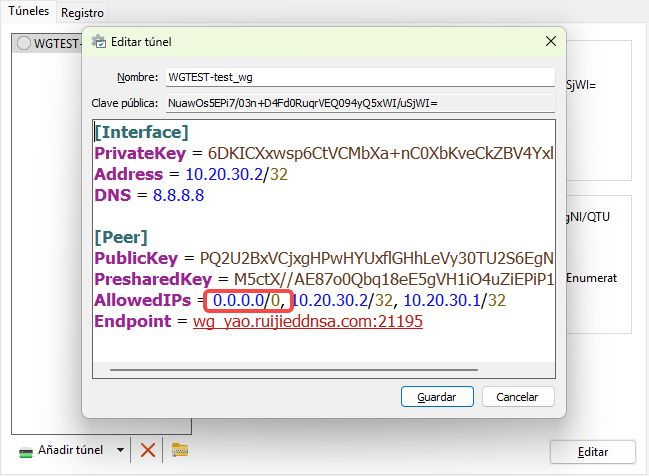This screenshot has width=649, height=476.
Task: Click the Editar túnel dialog title icon
Action: pos(99,42)
